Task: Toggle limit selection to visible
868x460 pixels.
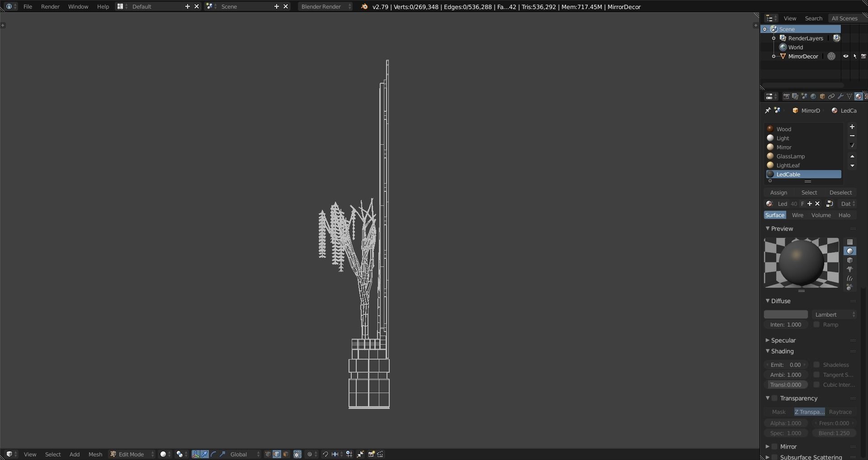Action: [297, 454]
